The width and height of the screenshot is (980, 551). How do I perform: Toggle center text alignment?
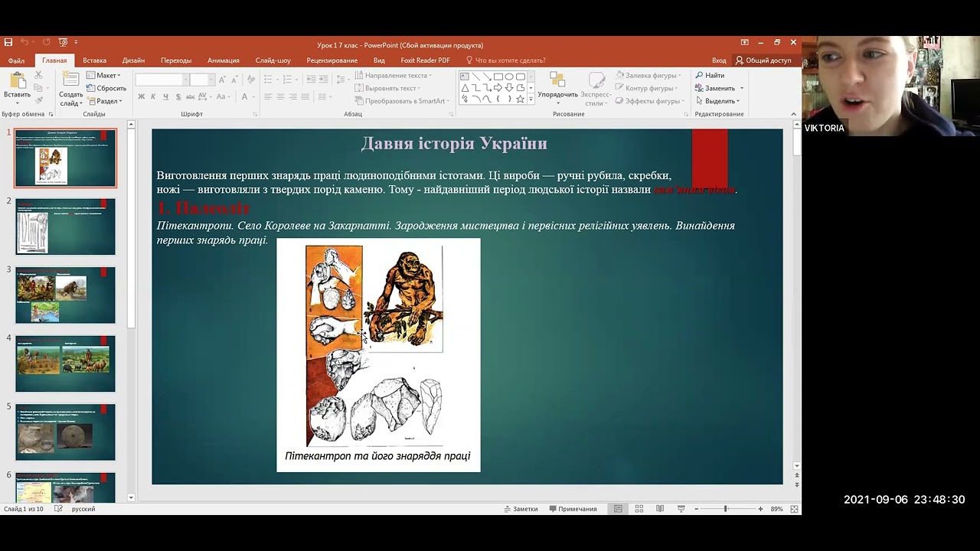pyautogui.click(x=280, y=96)
